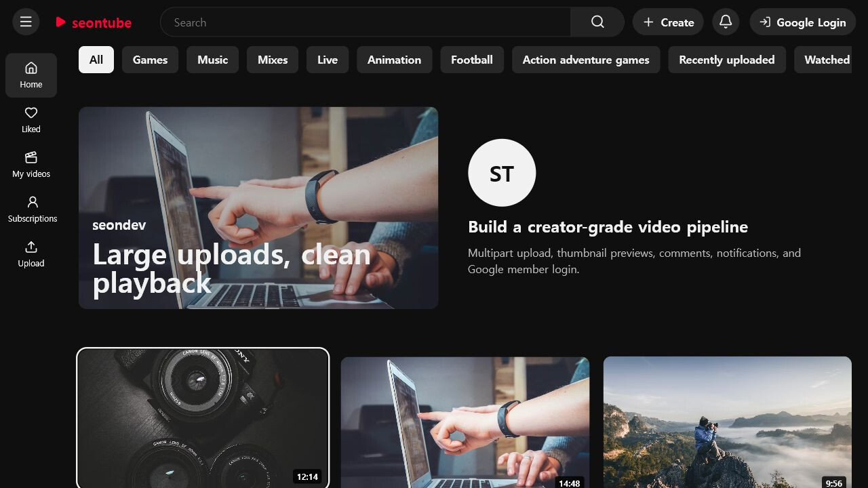The height and width of the screenshot is (488, 868).
Task: Click the Google Login button
Action: pos(802,22)
